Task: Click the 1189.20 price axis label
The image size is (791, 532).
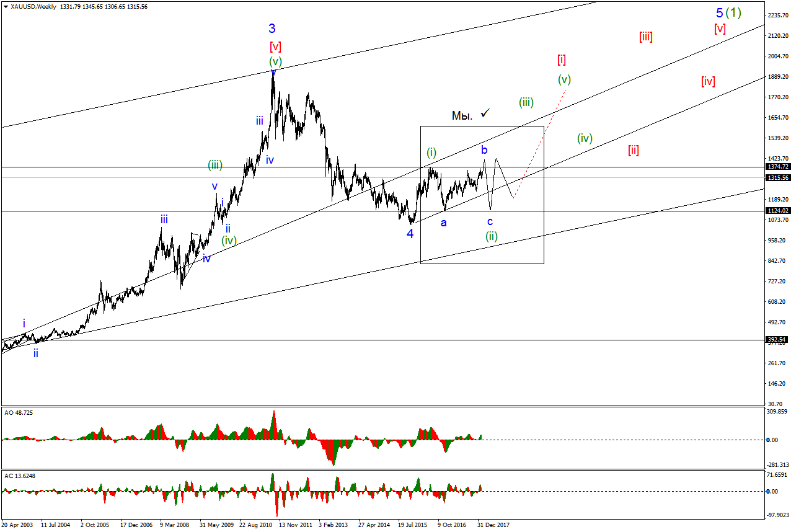Action: click(778, 200)
